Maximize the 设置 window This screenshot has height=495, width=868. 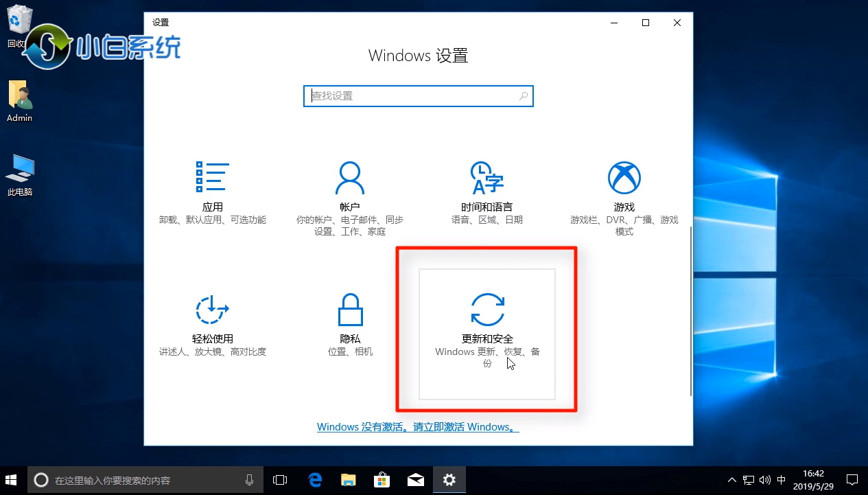pos(646,23)
